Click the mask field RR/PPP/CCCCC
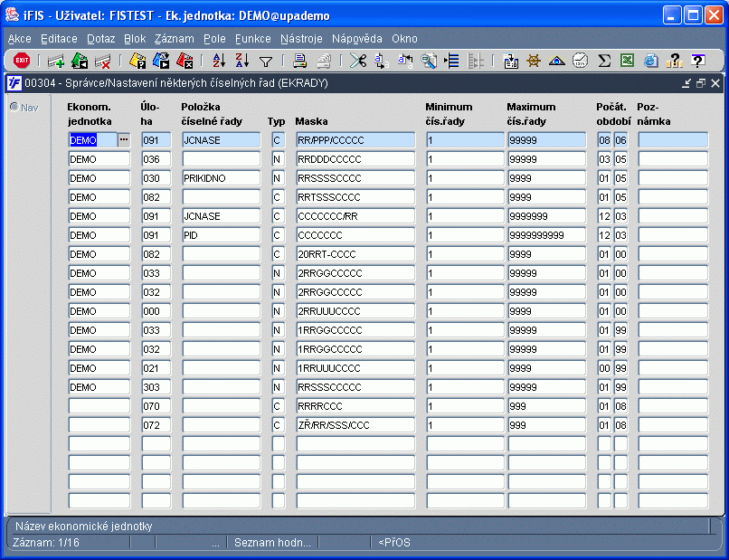 pos(355,140)
